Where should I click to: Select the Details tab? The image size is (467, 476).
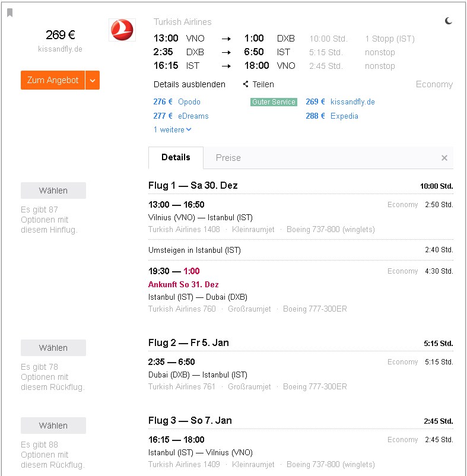[x=176, y=157]
